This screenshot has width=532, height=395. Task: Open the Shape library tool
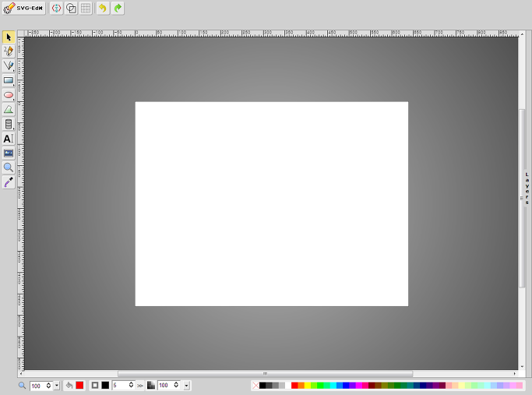(9, 124)
